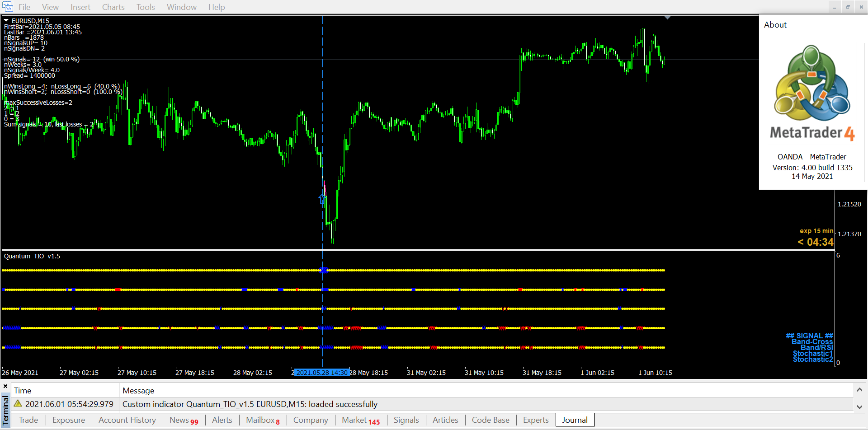Open the Tools menu
This screenshot has height=430, width=868.
click(146, 7)
